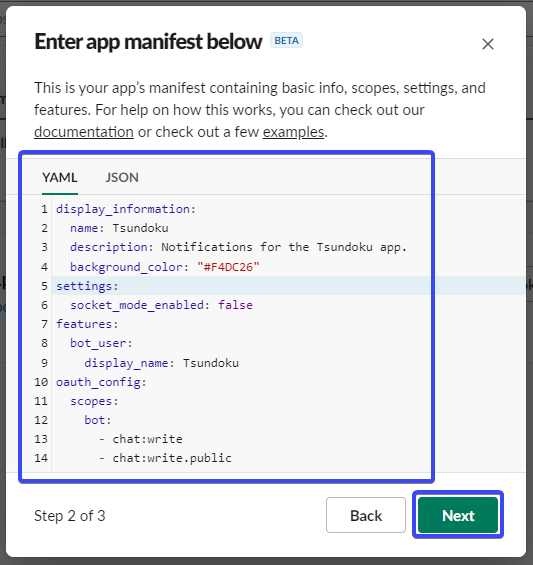The image size is (533, 565).
Task: Click the bot_user: line
Action: (x=101, y=343)
